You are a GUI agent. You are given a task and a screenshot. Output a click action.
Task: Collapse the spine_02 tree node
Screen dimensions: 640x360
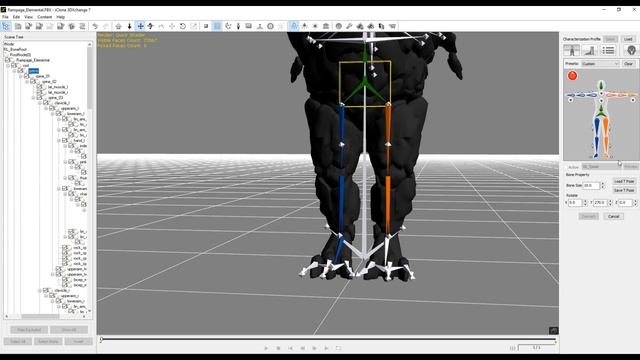click(27, 81)
